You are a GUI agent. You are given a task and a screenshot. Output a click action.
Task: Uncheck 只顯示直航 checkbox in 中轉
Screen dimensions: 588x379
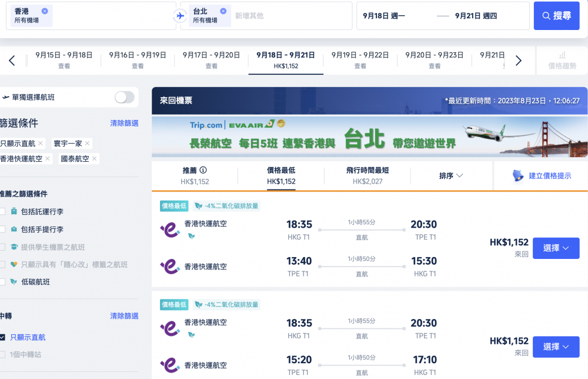(2, 337)
